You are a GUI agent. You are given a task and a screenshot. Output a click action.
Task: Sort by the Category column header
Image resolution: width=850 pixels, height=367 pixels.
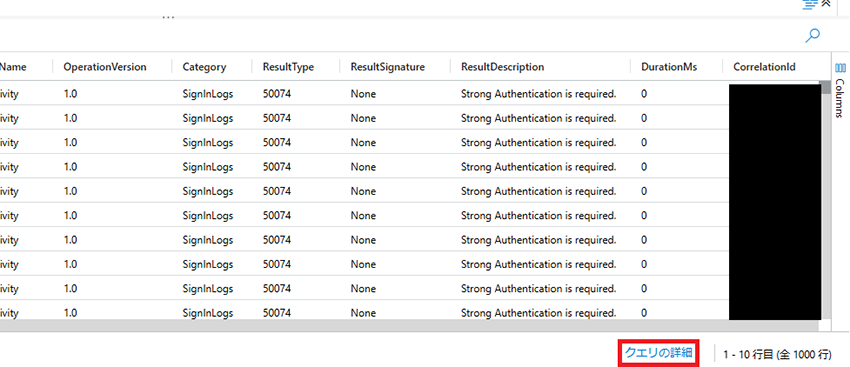(204, 67)
